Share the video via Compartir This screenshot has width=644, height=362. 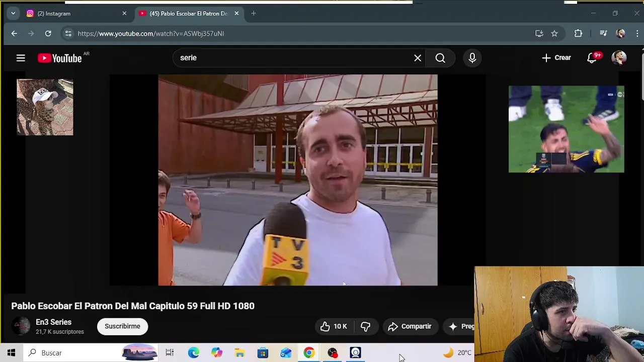410,326
